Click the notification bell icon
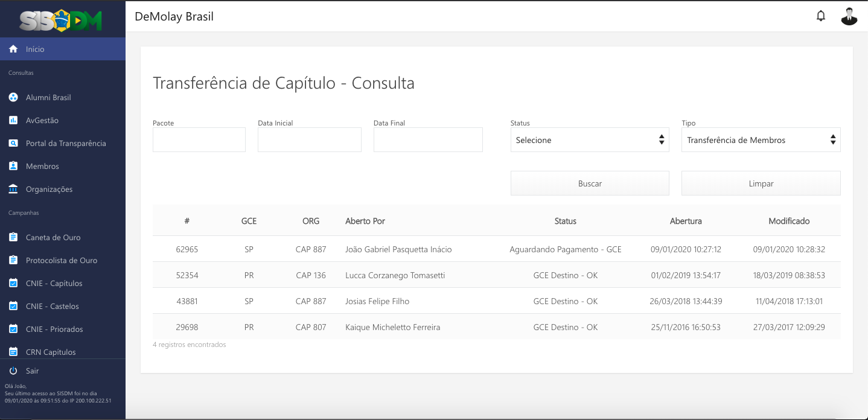The height and width of the screenshot is (420, 868). click(820, 16)
